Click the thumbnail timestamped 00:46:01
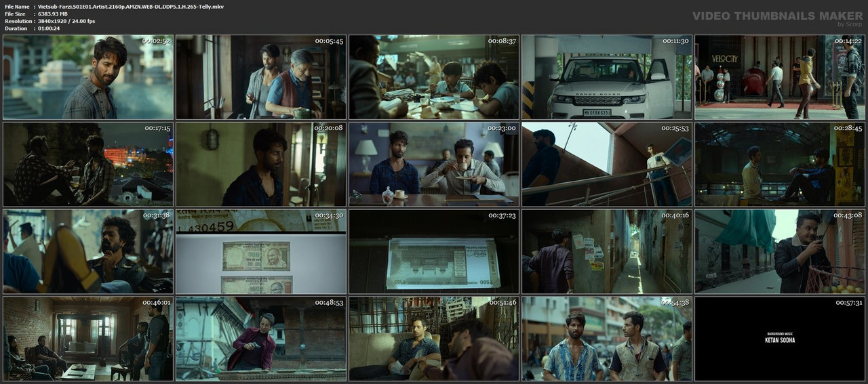 coord(88,339)
